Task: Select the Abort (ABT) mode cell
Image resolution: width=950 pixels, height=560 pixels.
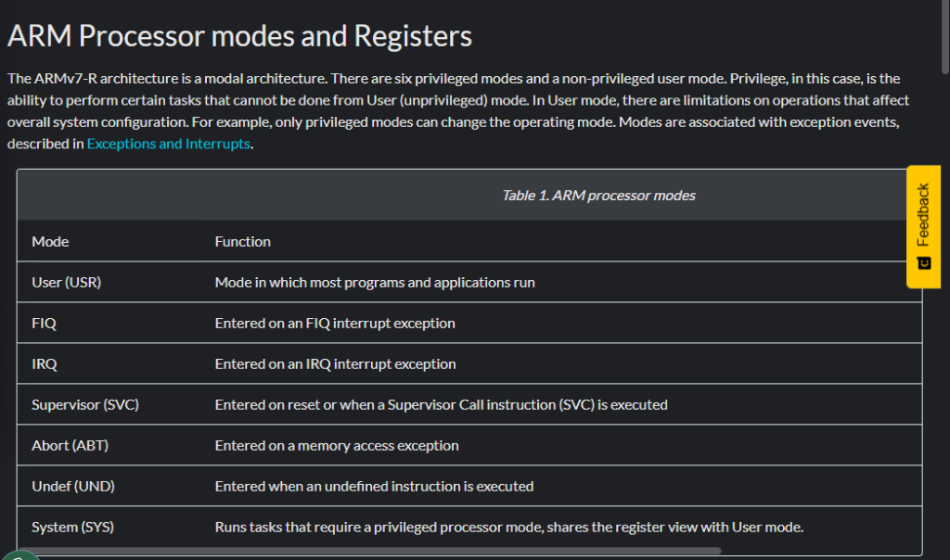Action: point(70,445)
